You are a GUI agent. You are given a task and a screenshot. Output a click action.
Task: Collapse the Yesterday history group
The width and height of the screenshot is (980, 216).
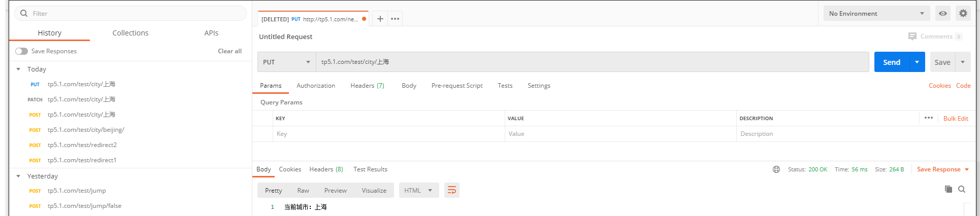(x=18, y=176)
